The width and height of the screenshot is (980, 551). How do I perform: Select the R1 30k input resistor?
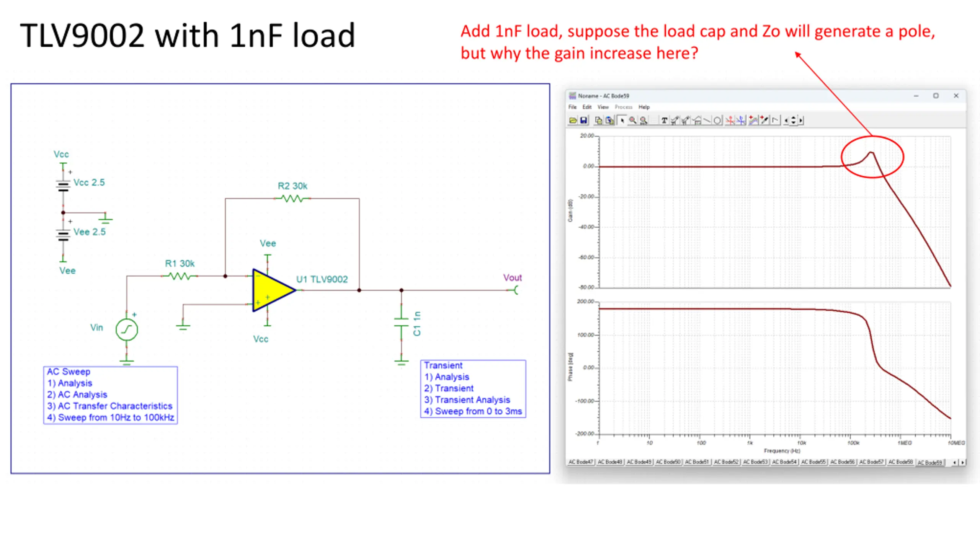click(180, 275)
